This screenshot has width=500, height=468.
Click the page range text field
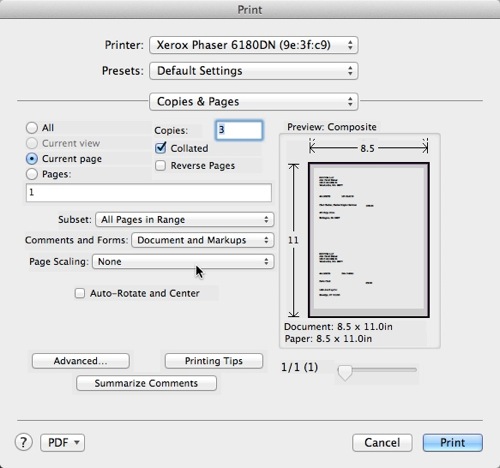149,192
